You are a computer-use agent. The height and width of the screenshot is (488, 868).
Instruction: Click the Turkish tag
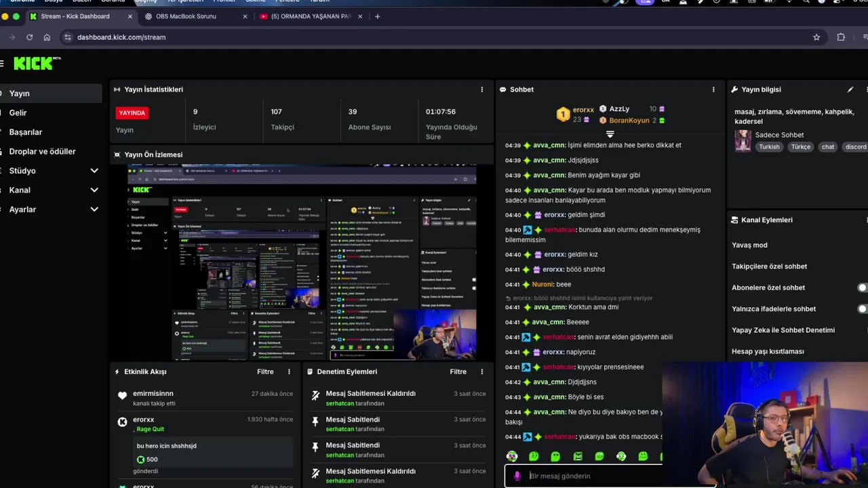pos(769,146)
